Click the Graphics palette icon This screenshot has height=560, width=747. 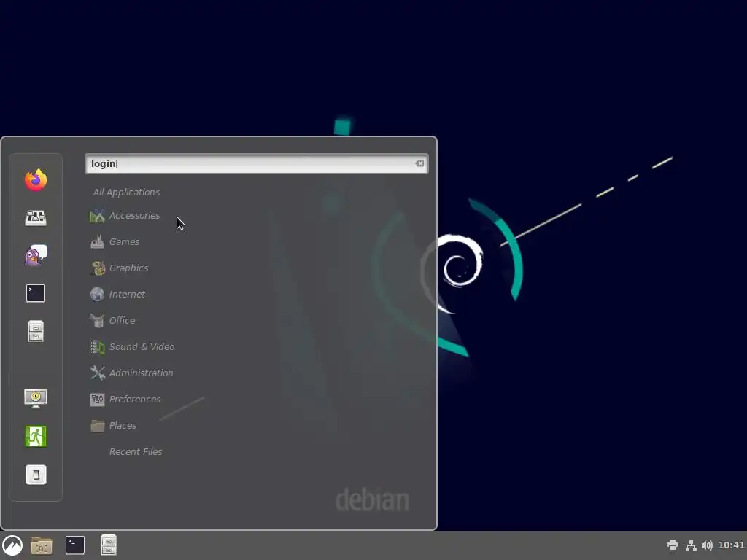coord(97,268)
